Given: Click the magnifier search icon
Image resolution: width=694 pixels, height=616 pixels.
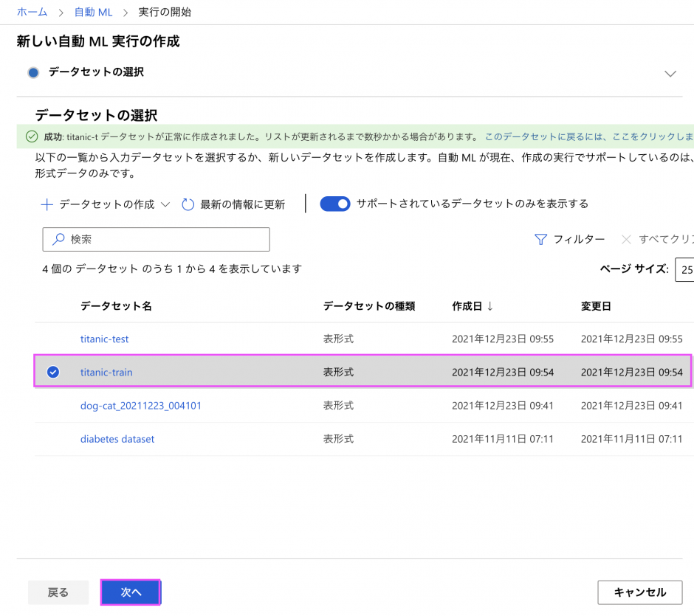Looking at the screenshot, I should [x=58, y=239].
